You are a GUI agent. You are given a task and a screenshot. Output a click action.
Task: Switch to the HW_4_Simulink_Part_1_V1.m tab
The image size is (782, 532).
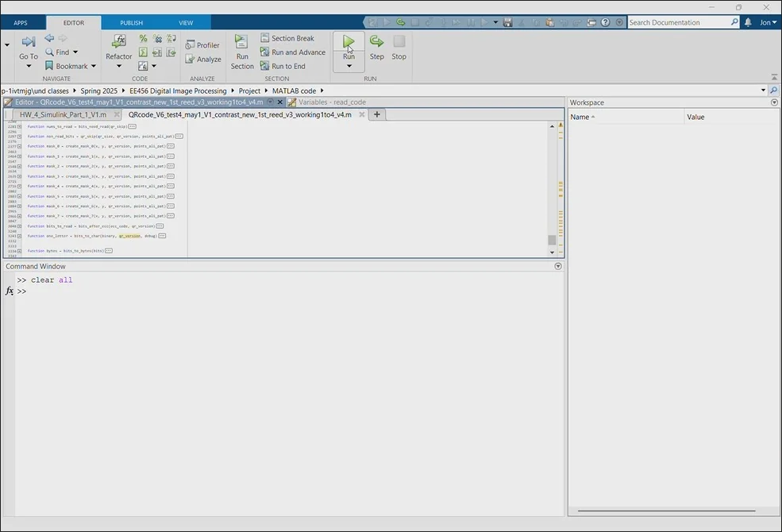point(63,114)
